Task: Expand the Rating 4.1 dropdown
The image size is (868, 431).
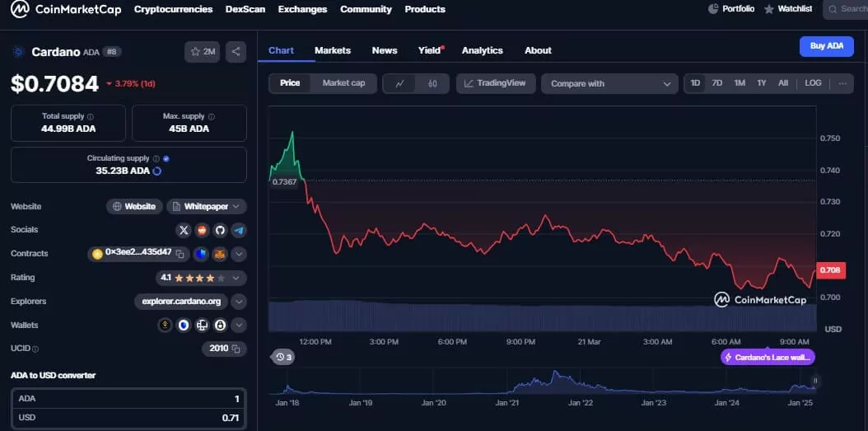Action: point(201,278)
